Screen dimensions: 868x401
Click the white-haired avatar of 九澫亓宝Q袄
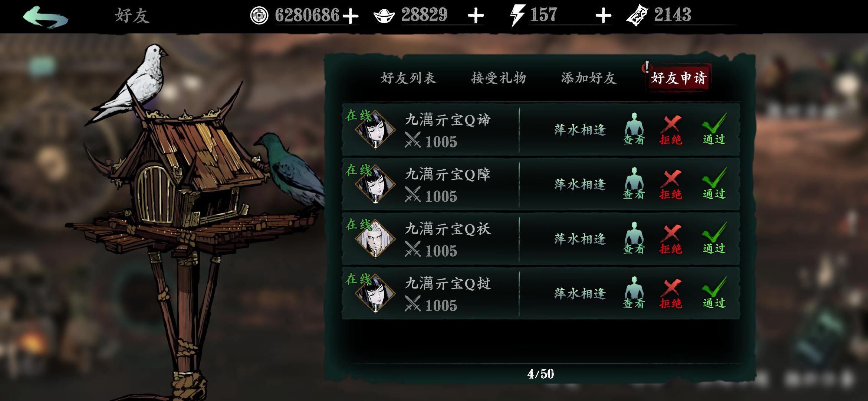pos(375,239)
